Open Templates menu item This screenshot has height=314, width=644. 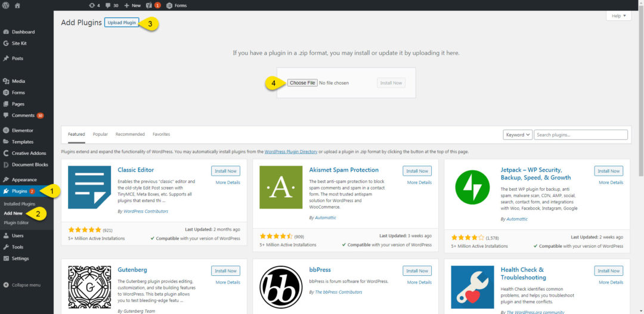(x=23, y=142)
